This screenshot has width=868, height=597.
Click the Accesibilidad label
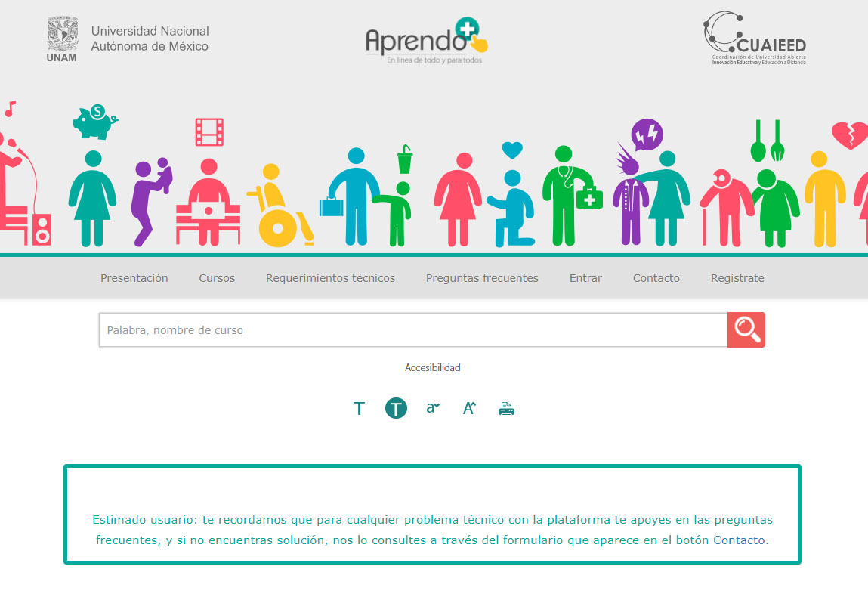433,368
